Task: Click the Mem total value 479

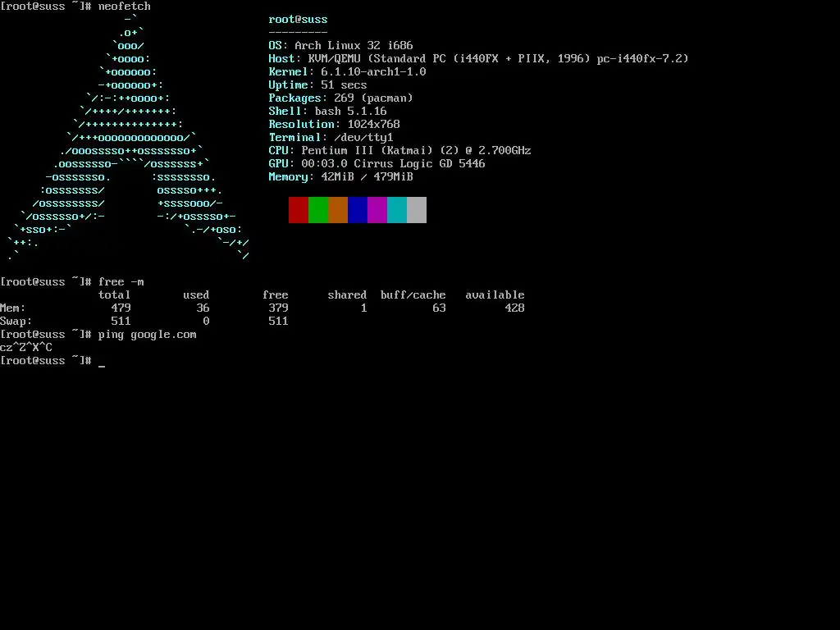Action: point(121,308)
